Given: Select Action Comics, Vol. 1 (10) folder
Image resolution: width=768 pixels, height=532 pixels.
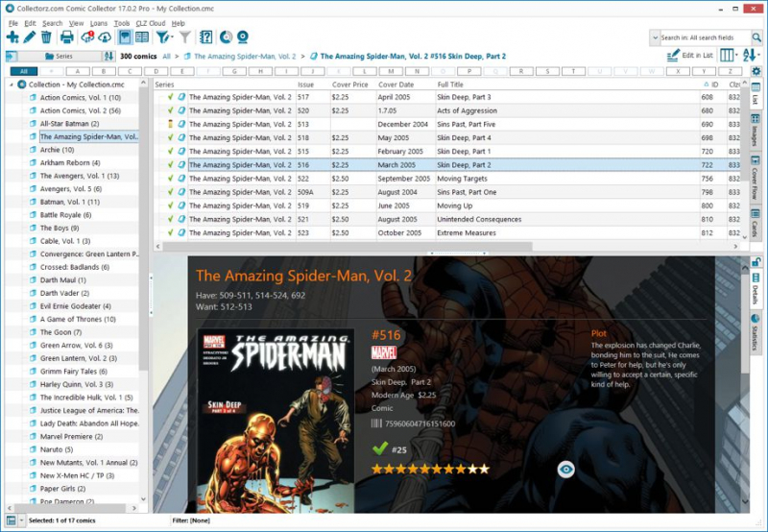Looking at the screenshot, I should pyautogui.click(x=81, y=98).
